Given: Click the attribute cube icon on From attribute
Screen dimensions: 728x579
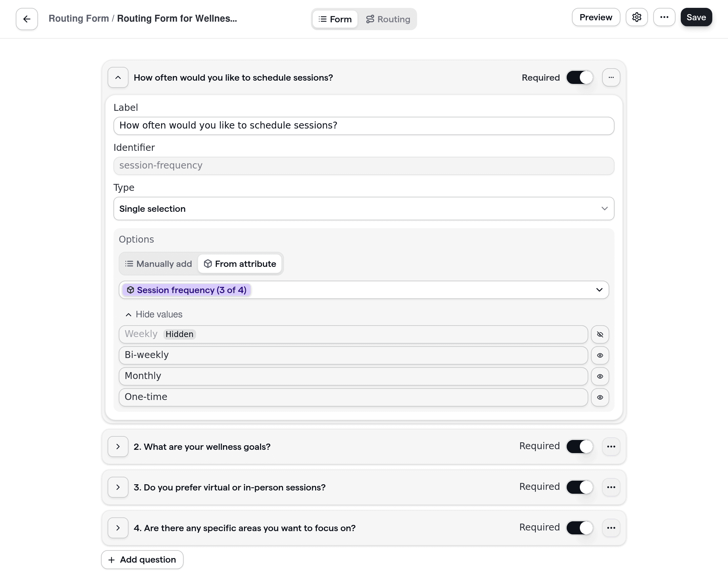Looking at the screenshot, I should coord(208,264).
